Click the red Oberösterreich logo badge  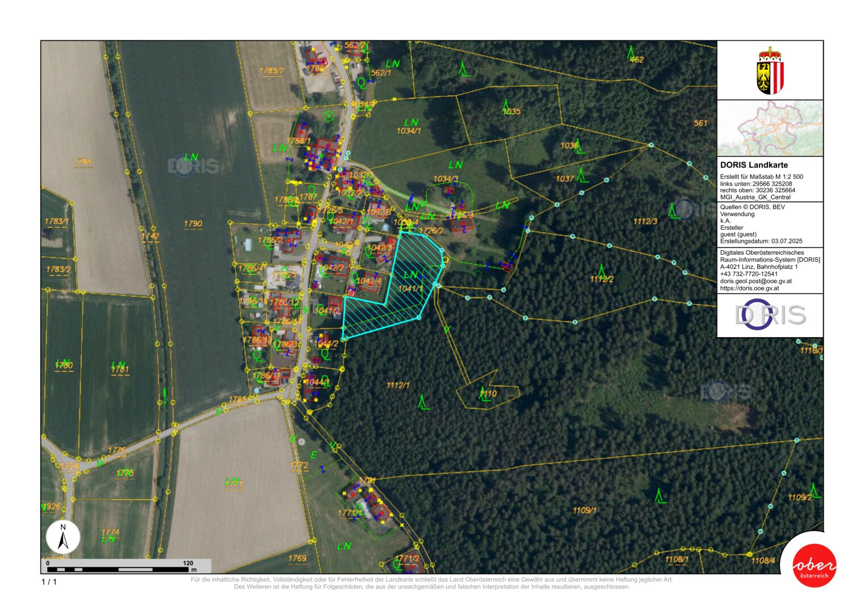pos(815,566)
